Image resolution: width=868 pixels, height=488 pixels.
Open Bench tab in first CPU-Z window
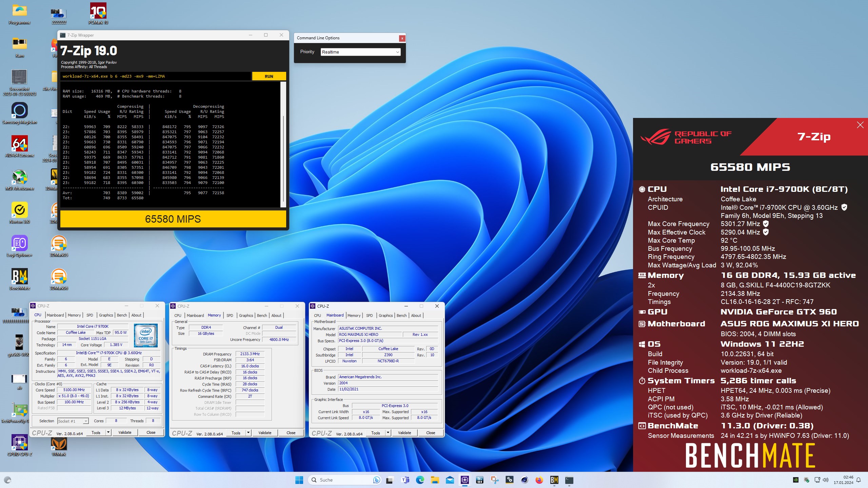pyautogui.click(x=122, y=315)
